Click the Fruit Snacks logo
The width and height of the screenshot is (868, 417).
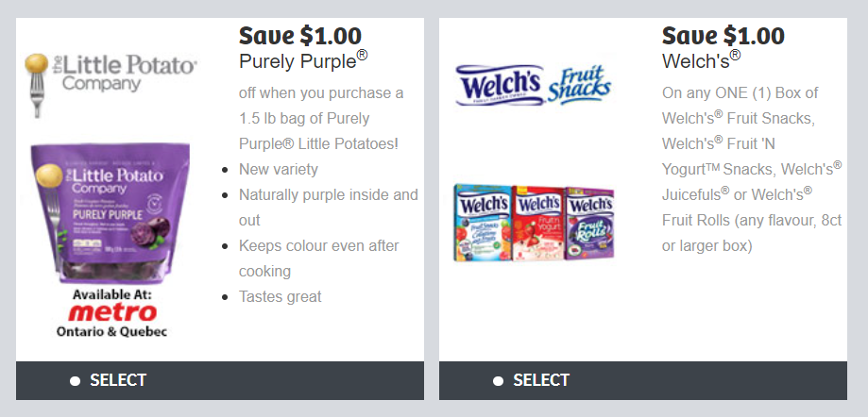click(579, 85)
